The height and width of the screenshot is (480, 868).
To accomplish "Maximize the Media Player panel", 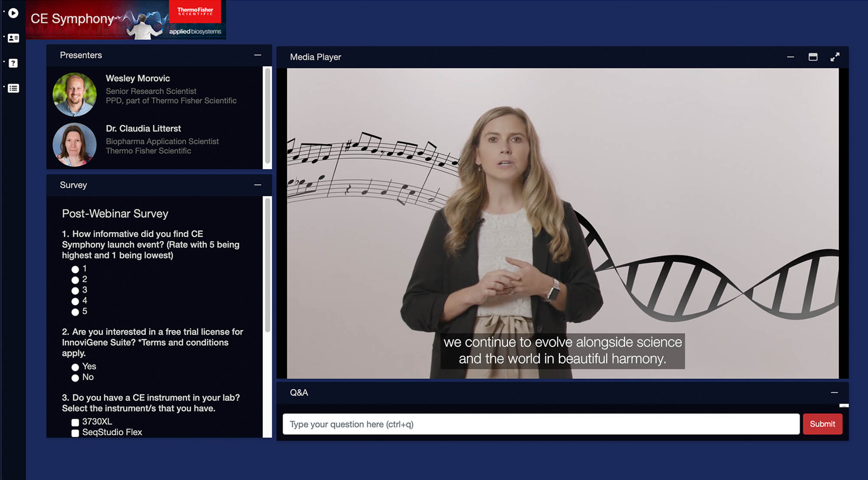I will (x=813, y=57).
